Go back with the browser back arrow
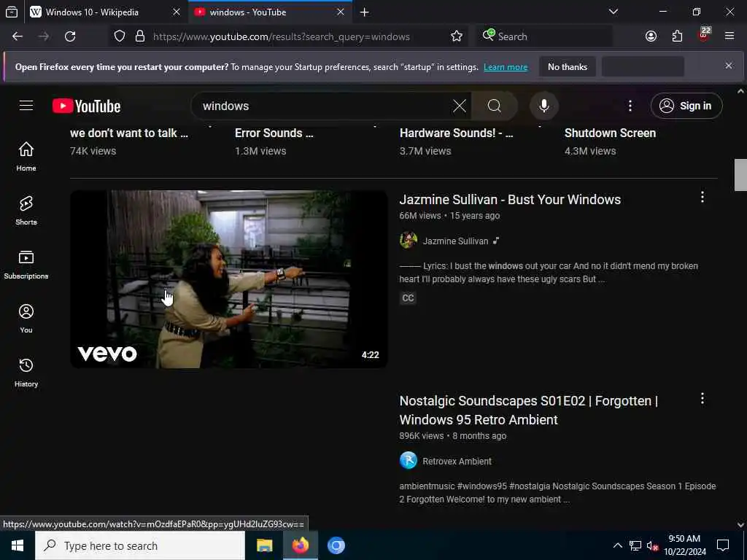 point(18,36)
